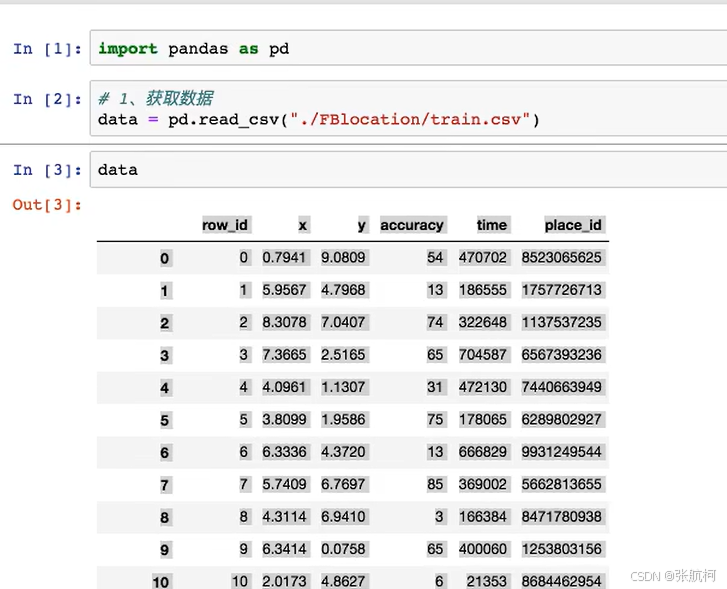Select the In [3] prompt label
The height and width of the screenshot is (589, 727).
[x=47, y=170]
